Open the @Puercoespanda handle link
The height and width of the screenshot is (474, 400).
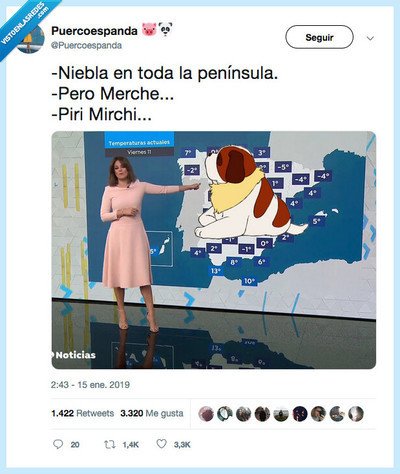point(86,45)
